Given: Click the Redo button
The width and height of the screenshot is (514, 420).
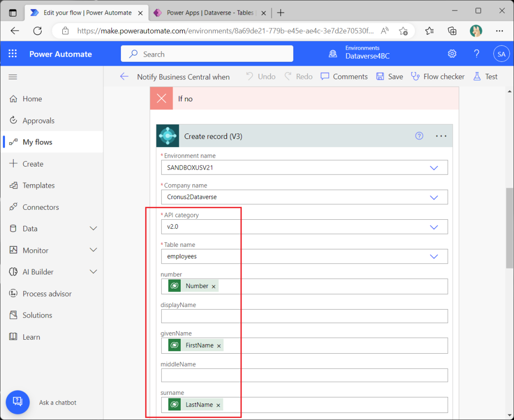Looking at the screenshot, I should [298, 77].
